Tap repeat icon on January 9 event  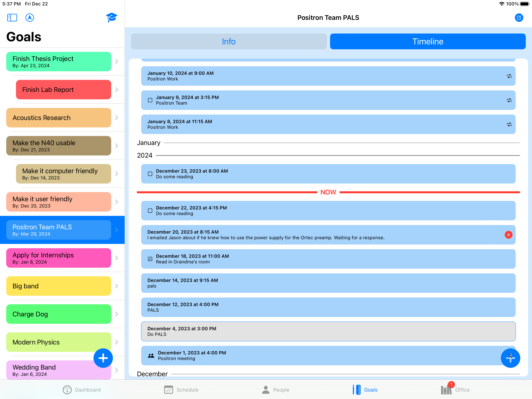coord(509,100)
